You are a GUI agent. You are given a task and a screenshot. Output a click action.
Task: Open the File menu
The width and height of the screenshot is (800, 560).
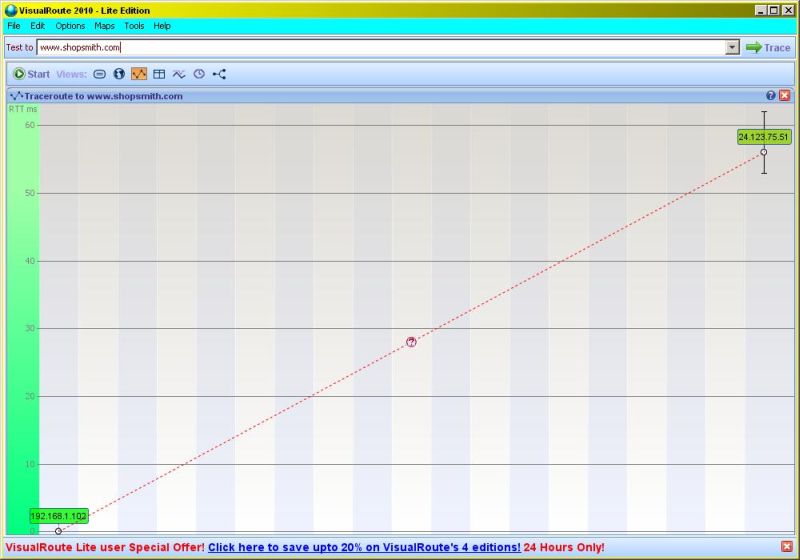click(x=14, y=26)
